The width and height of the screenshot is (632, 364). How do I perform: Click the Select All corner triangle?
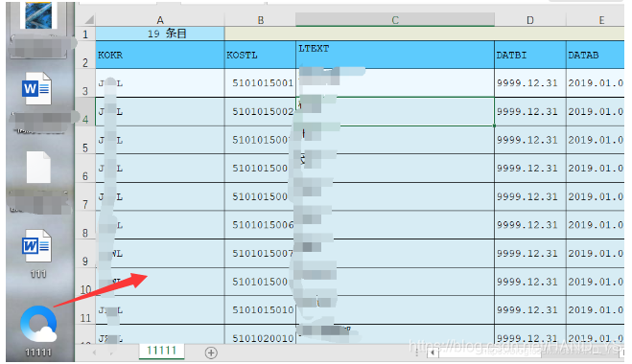pos(89,19)
